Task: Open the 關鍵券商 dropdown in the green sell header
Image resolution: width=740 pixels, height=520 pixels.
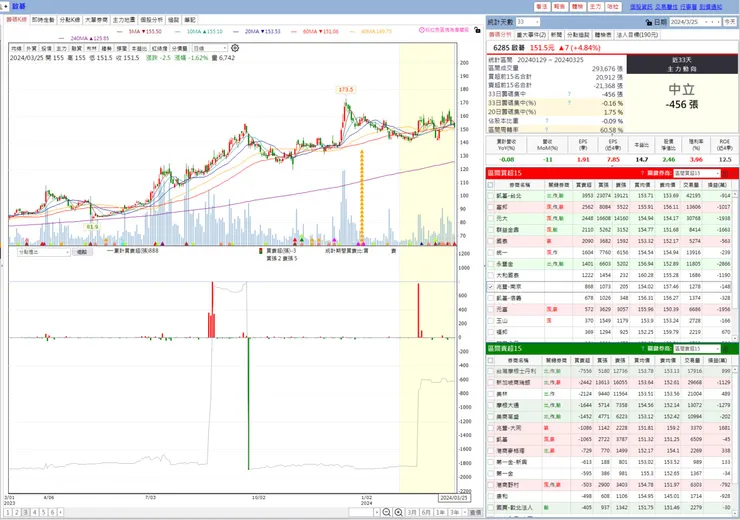Action: 697,348
